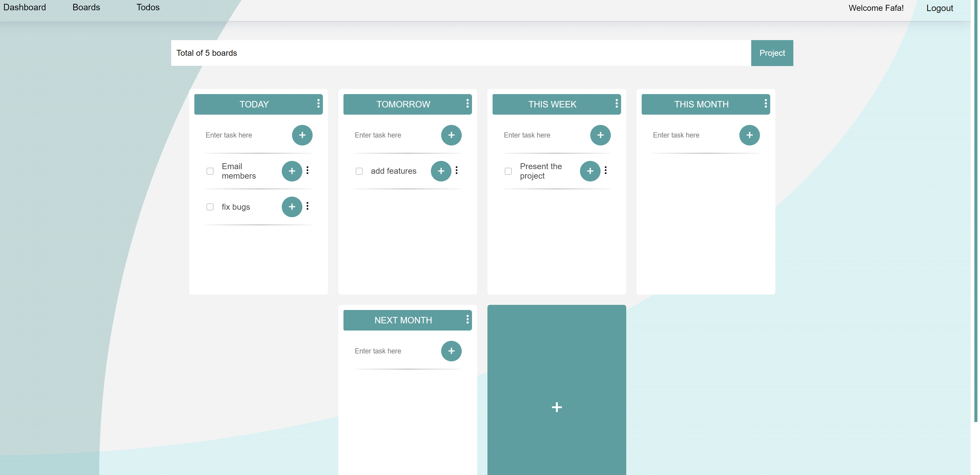Check the Email members checkbox

click(x=210, y=171)
